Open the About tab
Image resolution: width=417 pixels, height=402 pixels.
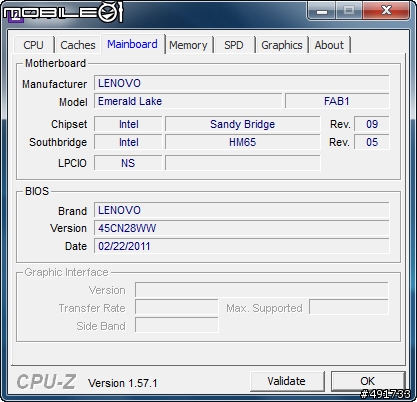pos(329,45)
